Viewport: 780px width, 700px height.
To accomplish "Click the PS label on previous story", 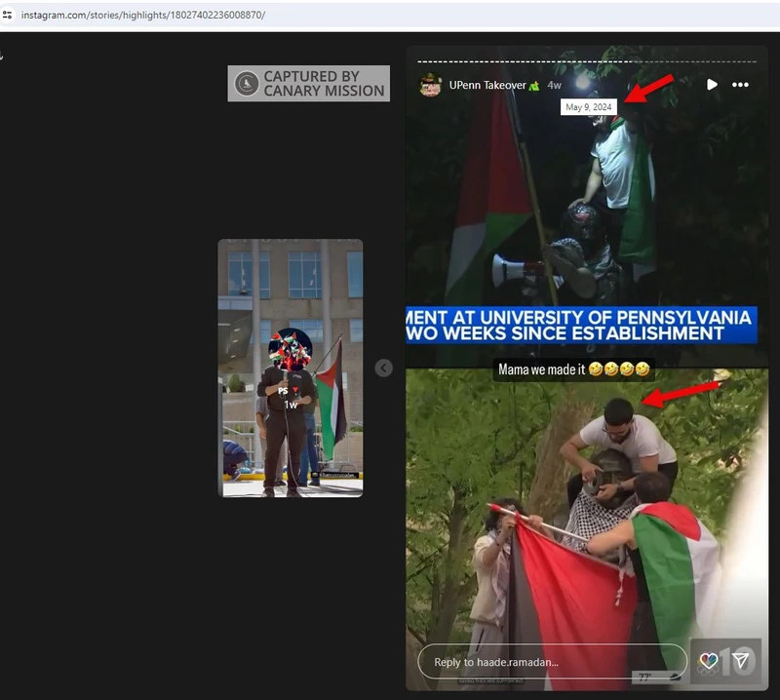I will coord(284,390).
